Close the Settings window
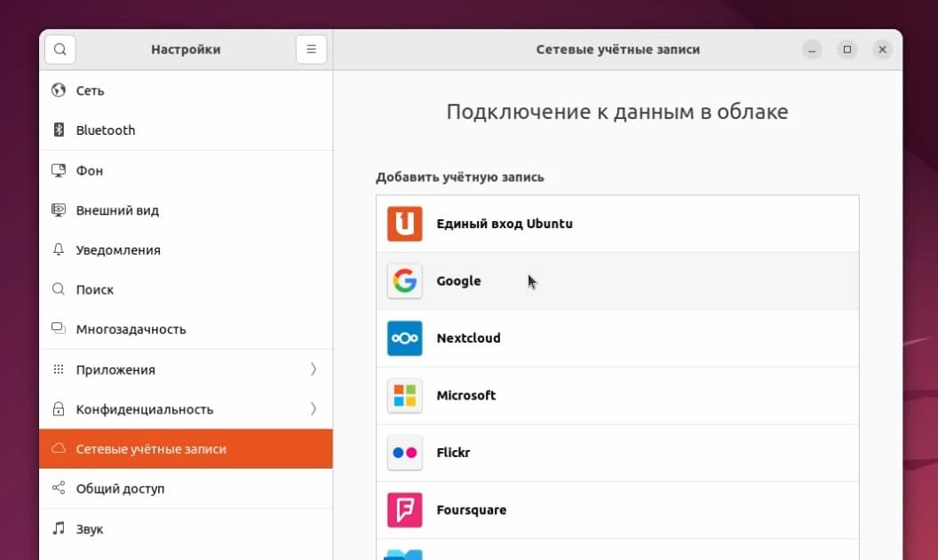 882,50
